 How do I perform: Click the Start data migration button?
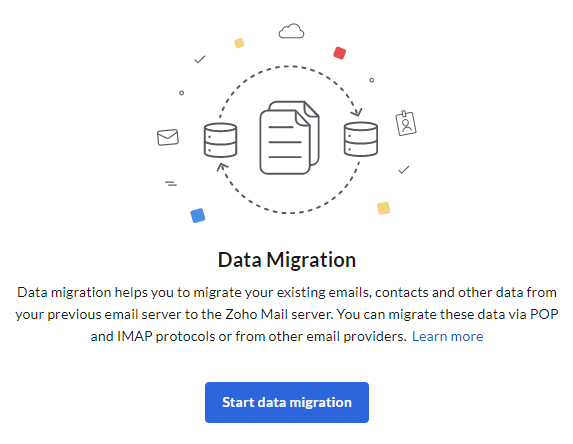coord(286,402)
